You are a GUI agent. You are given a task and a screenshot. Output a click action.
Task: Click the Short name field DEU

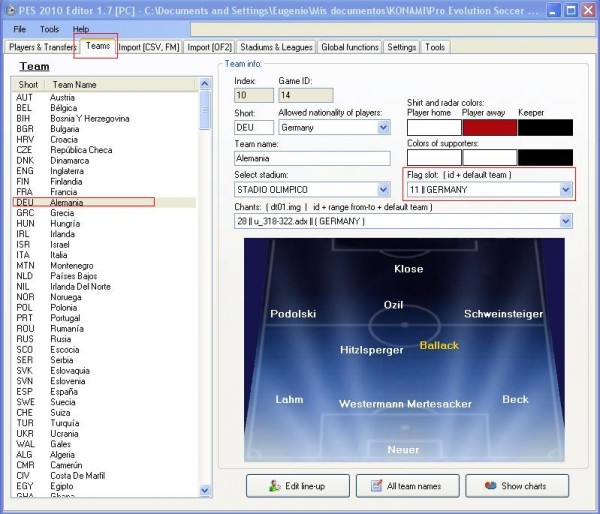[254, 127]
